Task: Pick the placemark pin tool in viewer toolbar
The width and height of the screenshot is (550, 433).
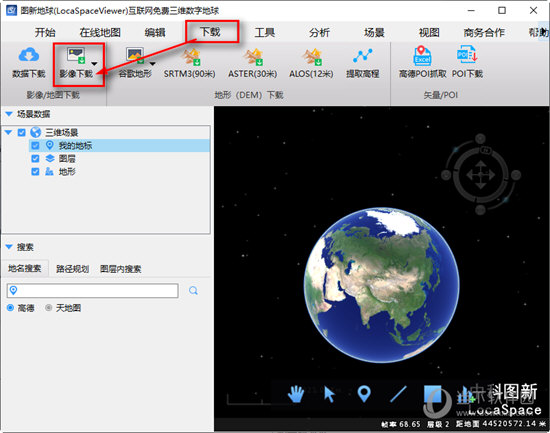Action: (364, 394)
